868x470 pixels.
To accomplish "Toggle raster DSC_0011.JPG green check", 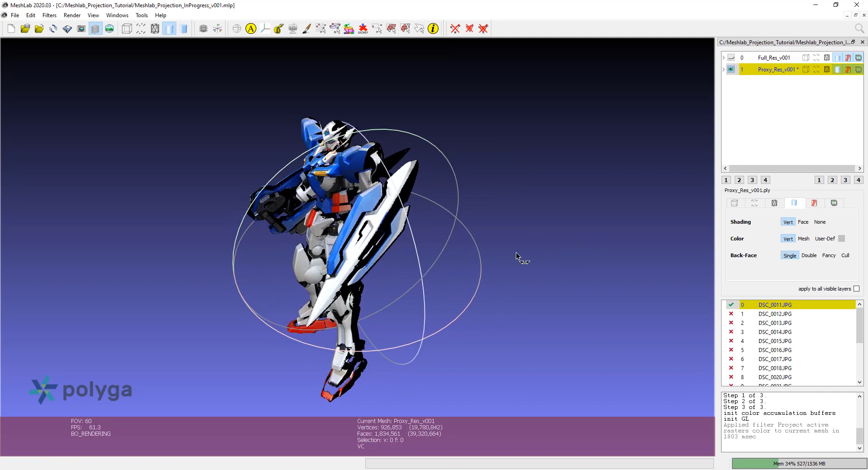I will click(x=731, y=305).
